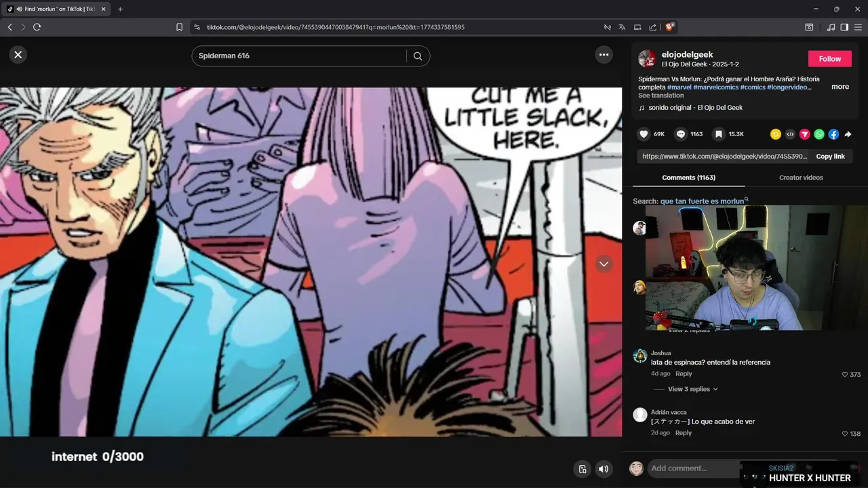Click elojodelgeek profile avatar

[648, 58]
